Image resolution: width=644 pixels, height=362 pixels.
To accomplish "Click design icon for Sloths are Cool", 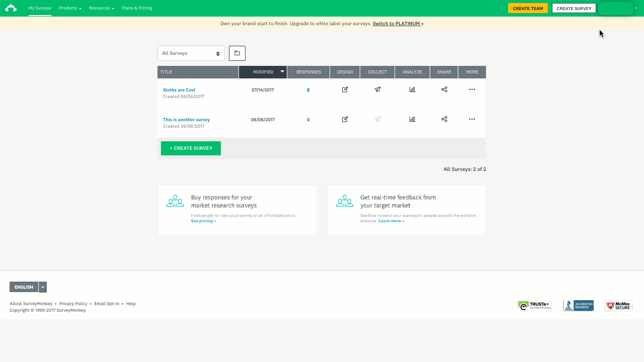I will click(345, 89).
